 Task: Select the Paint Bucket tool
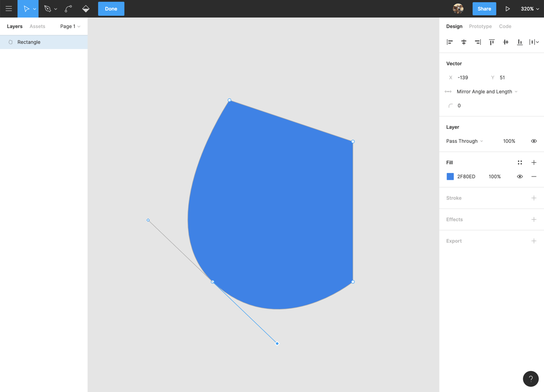click(x=86, y=9)
